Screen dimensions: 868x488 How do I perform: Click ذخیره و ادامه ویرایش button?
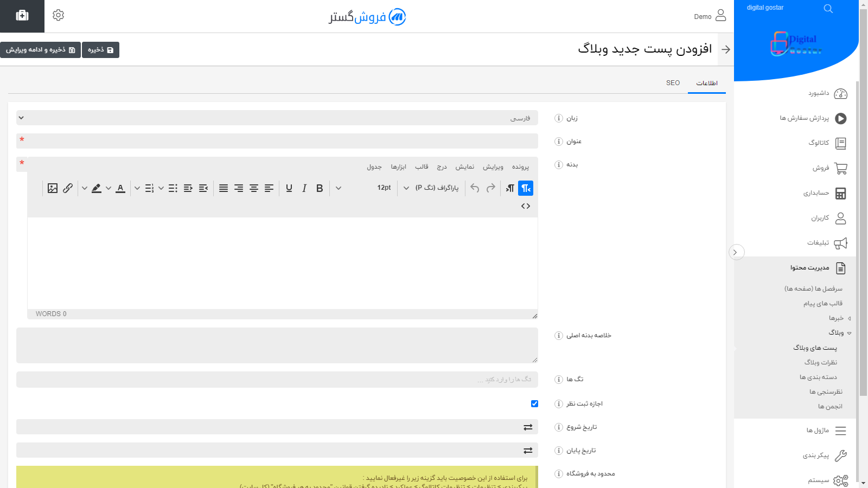click(x=40, y=50)
